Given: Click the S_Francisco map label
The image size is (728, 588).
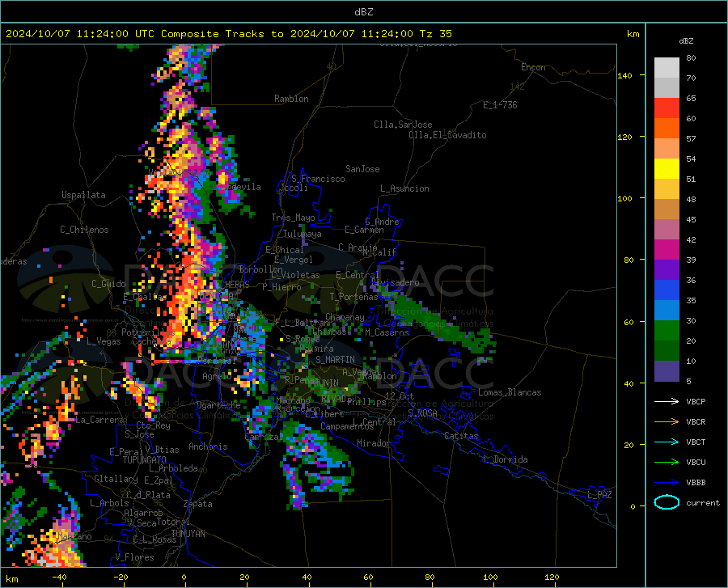Looking at the screenshot, I should click(x=318, y=179).
